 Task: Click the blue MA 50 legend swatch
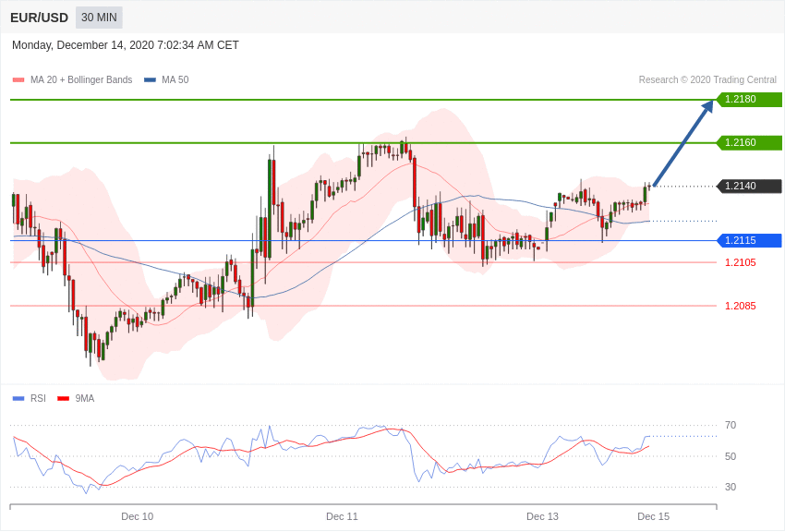pos(150,80)
